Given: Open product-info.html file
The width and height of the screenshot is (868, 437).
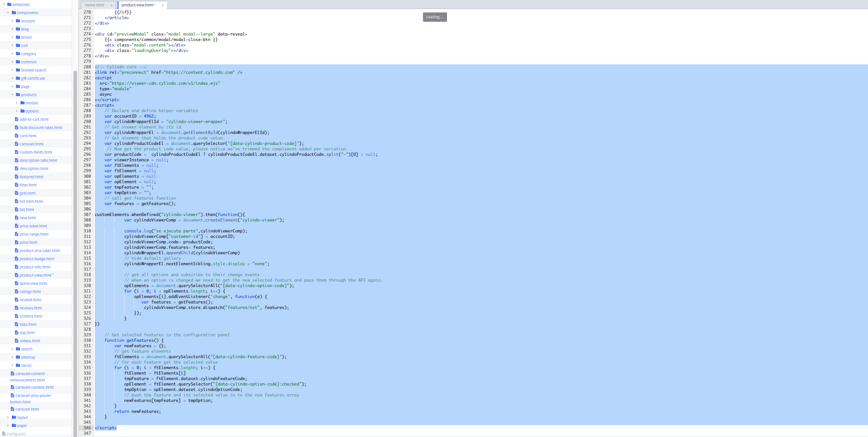Looking at the screenshot, I should [x=35, y=267].
